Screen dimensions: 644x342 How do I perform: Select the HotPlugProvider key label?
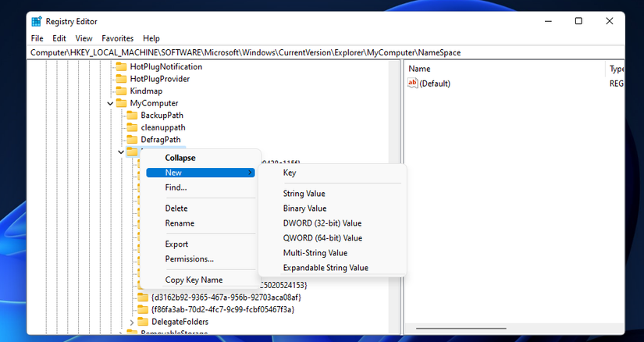point(160,79)
